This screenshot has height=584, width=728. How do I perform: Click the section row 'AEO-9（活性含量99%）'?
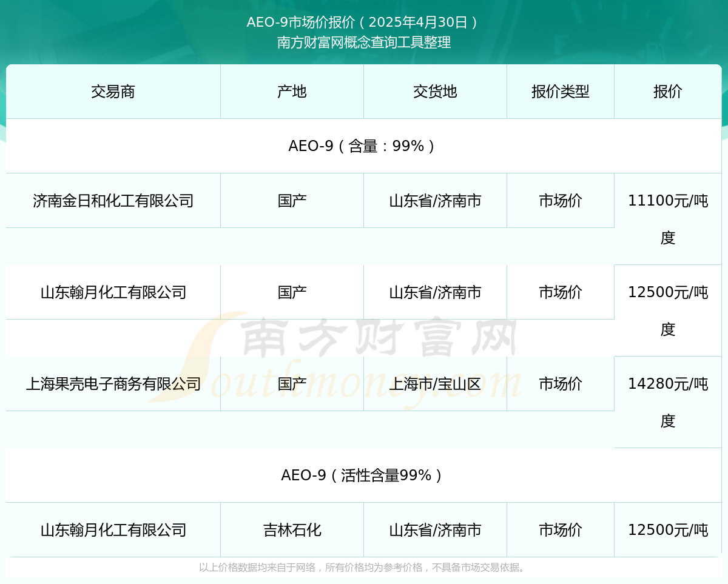pos(364,475)
